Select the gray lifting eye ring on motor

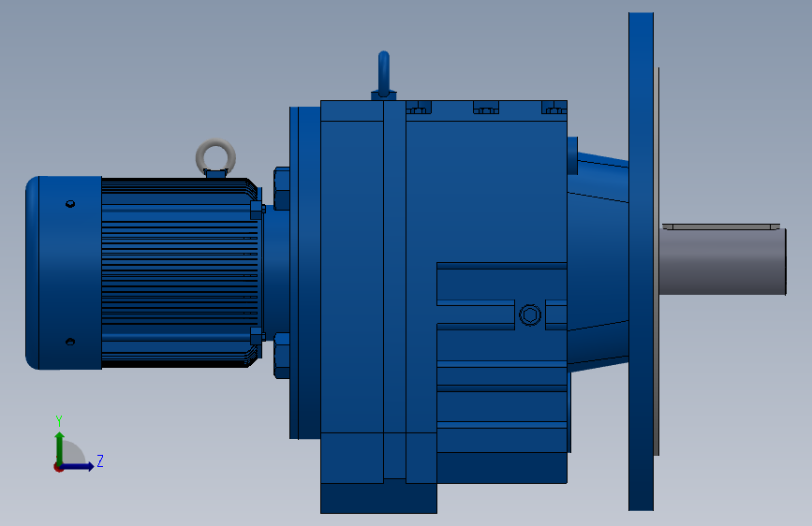pyautogui.click(x=215, y=156)
